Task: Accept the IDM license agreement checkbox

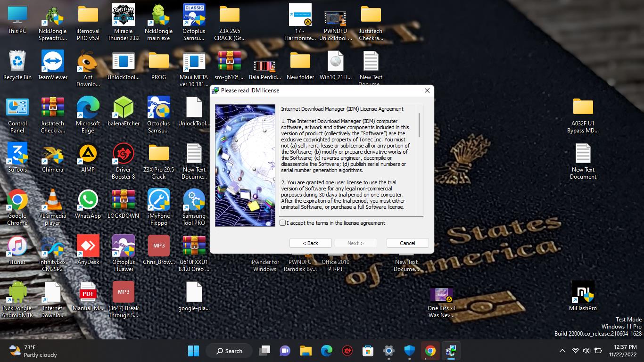Action: [283, 223]
